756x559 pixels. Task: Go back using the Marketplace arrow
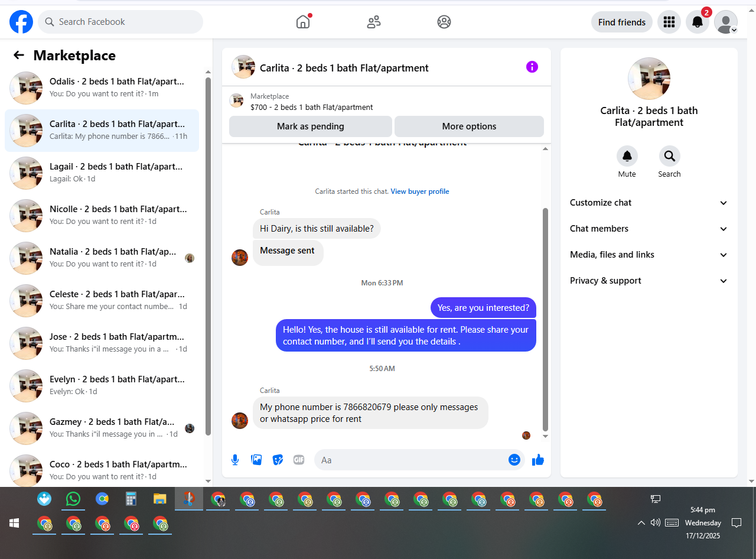coord(19,55)
